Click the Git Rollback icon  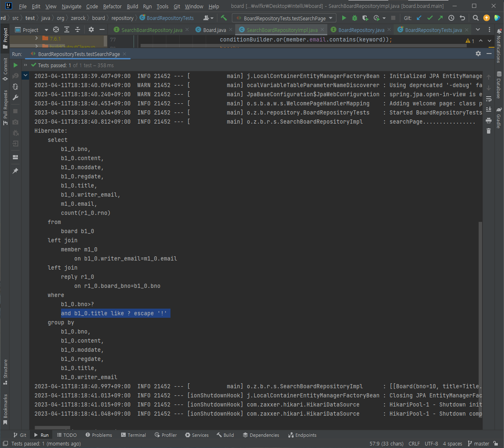[462, 18]
